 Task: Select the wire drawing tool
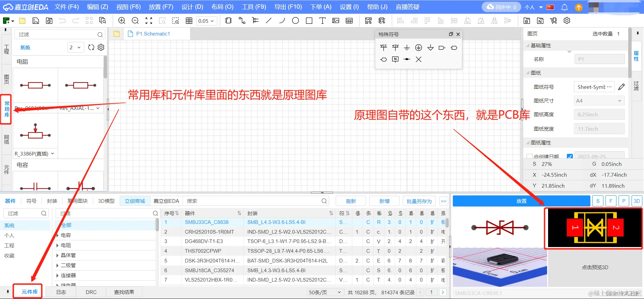242,21
